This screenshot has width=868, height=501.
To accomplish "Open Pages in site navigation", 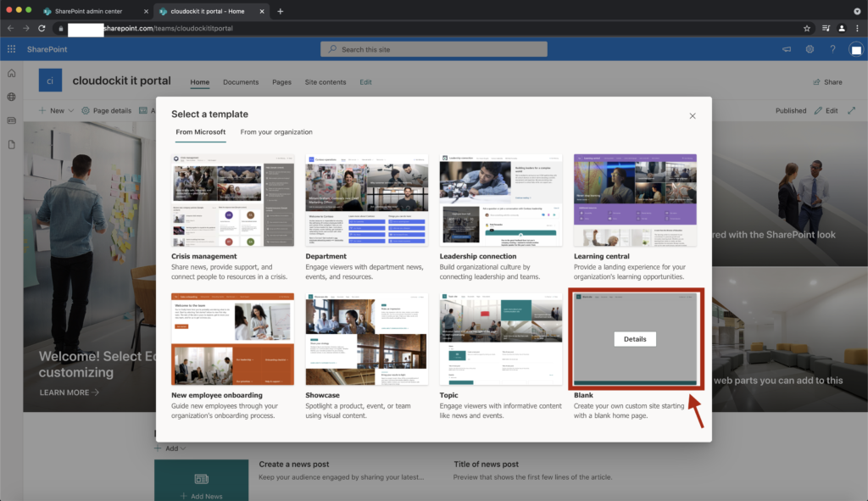I will click(x=281, y=82).
